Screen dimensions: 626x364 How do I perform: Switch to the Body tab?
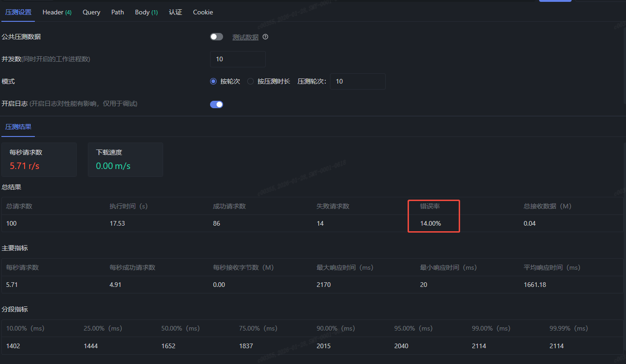(x=146, y=12)
